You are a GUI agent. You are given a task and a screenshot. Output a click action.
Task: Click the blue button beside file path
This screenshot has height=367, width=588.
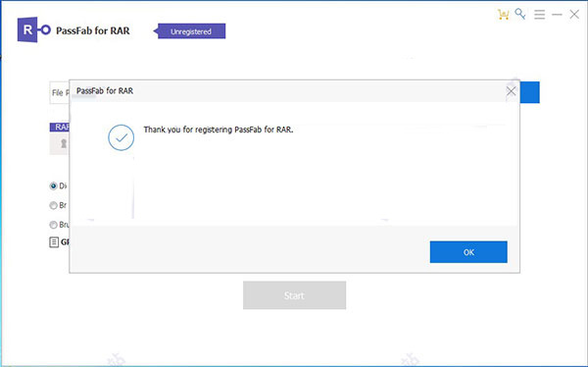tap(529, 92)
